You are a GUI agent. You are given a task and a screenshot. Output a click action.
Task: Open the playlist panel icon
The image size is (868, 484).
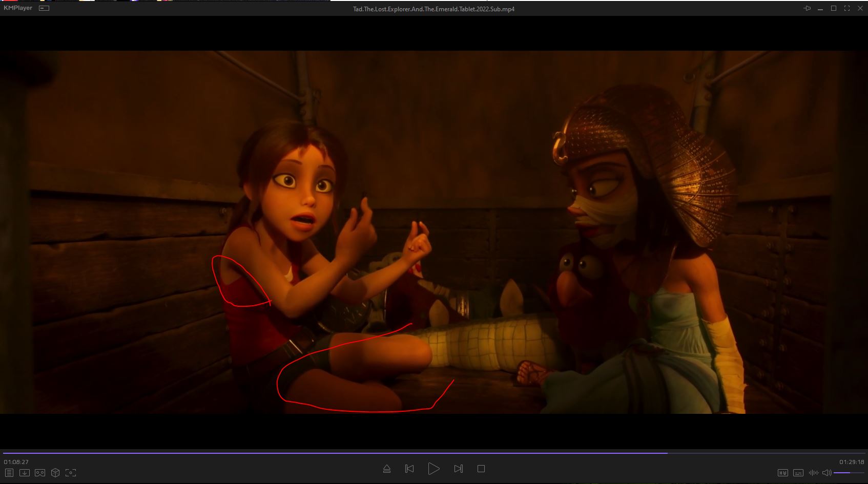(x=9, y=473)
